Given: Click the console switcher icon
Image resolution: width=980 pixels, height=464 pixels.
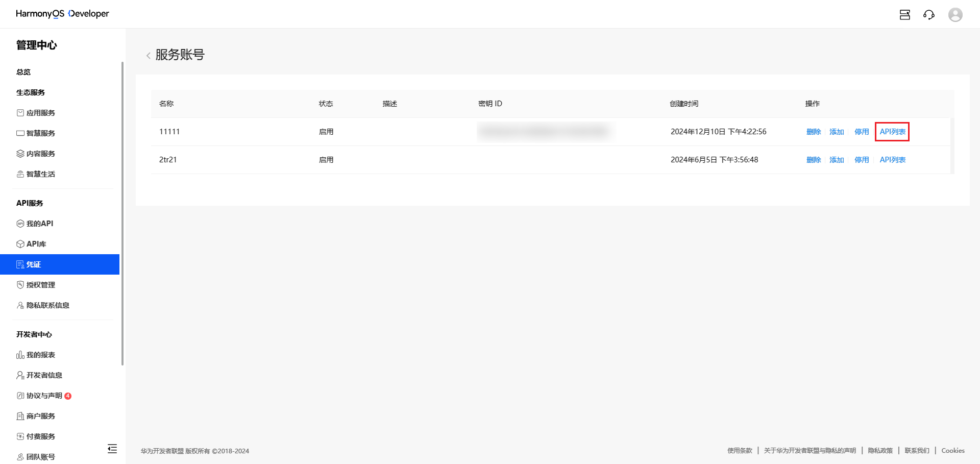Looking at the screenshot, I should (904, 14).
